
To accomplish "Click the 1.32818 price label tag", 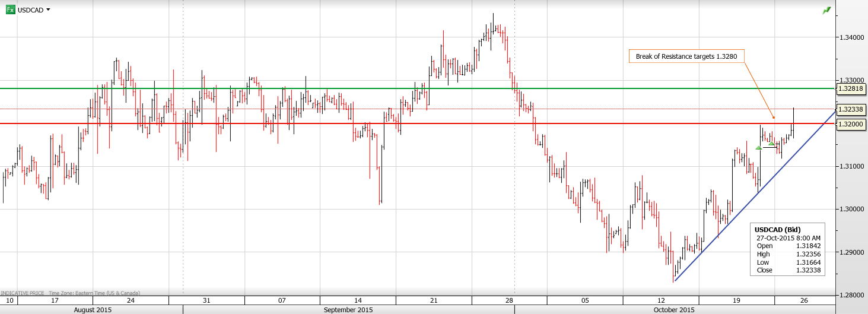I will 851,88.
